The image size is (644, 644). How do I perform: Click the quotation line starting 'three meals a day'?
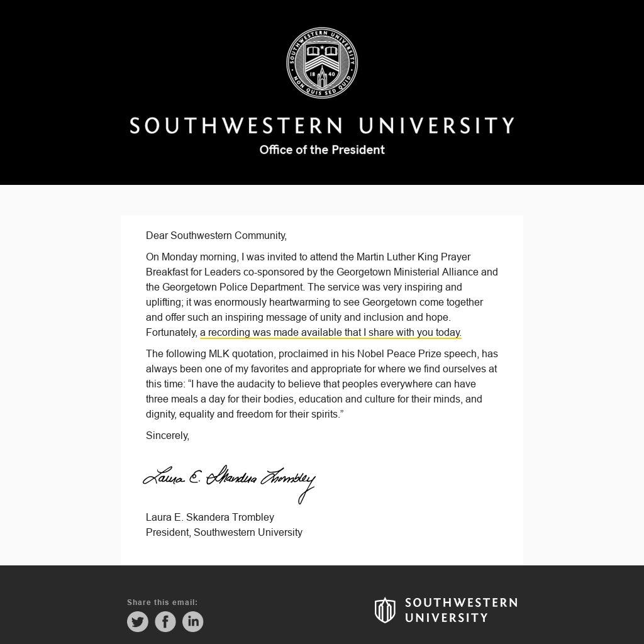coord(314,399)
